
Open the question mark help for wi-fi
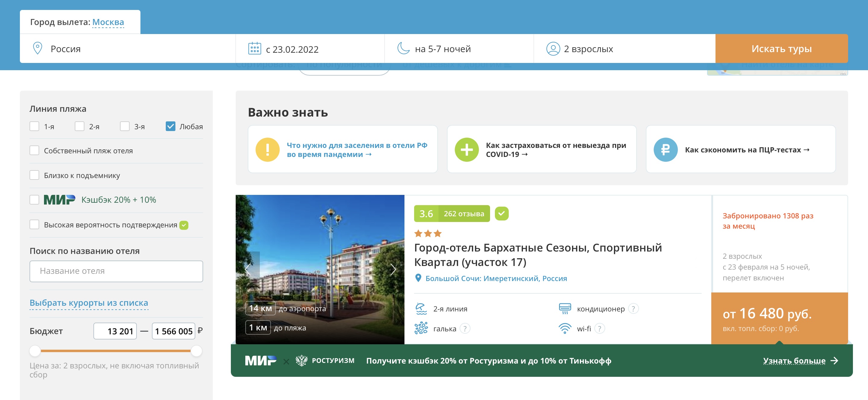point(599,328)
